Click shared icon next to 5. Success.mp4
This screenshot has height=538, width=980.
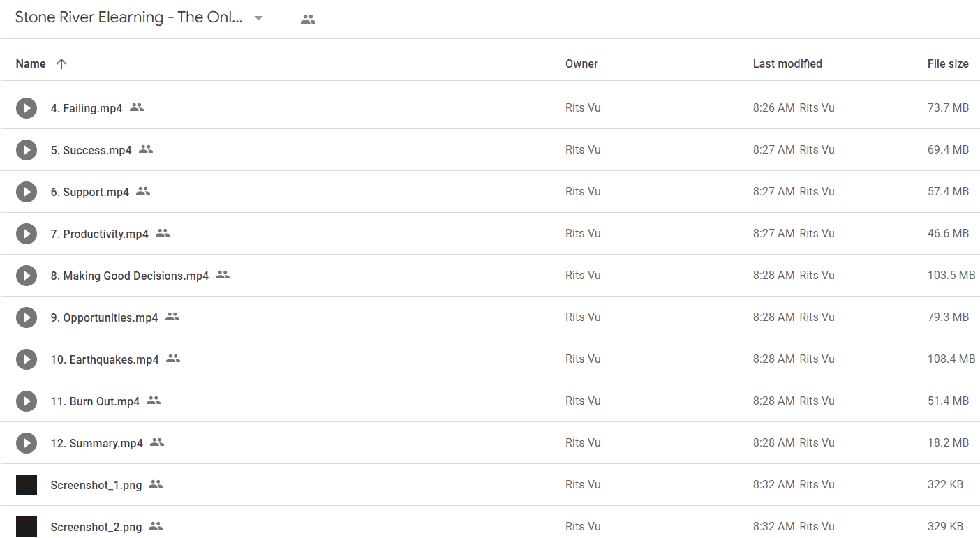(146, 149)
